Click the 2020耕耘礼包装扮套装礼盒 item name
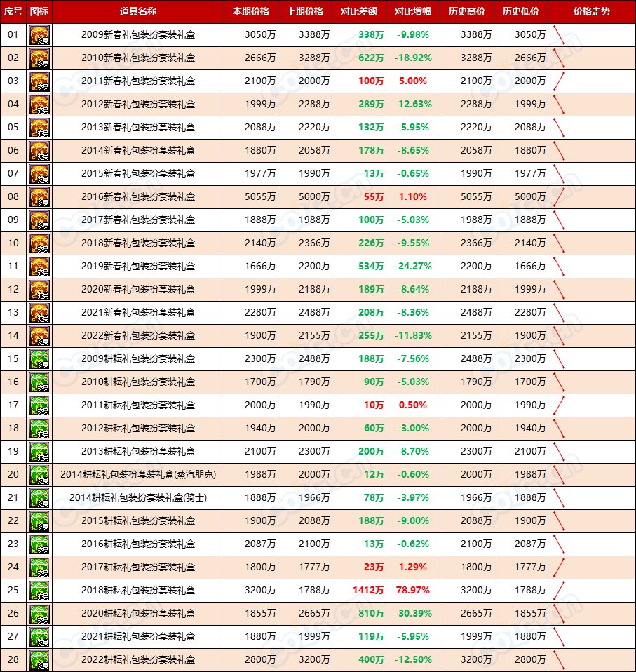The width and height of the screenshot is (636, 672). tap(138, 614)
